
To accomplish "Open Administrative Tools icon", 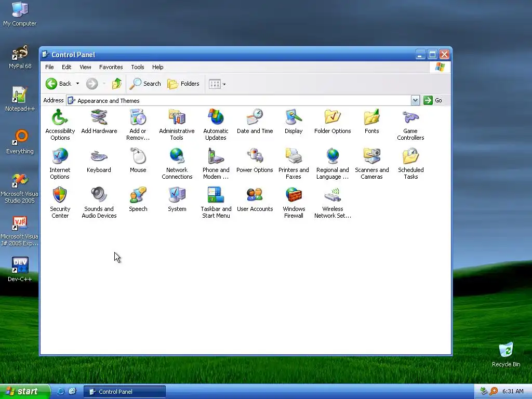I will pos(177,125).
